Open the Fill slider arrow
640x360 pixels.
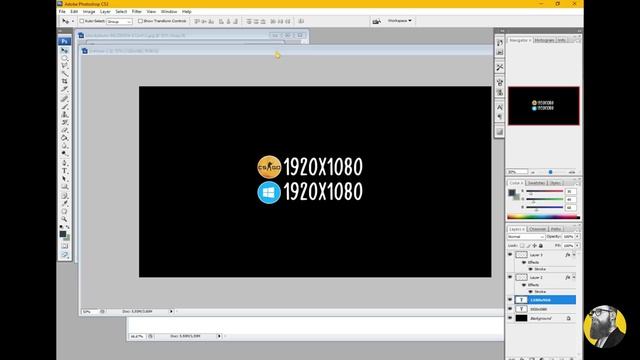[577, 246]
